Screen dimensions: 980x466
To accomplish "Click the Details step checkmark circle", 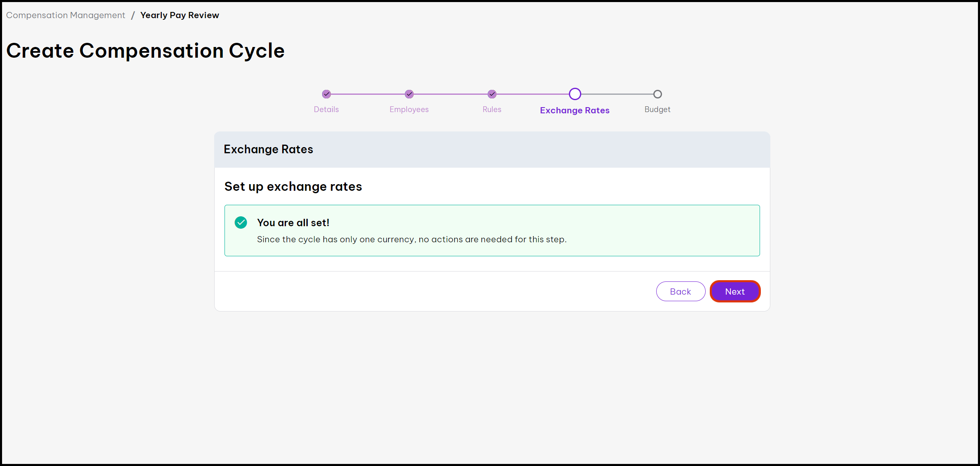I will click(x=326, y=94).
